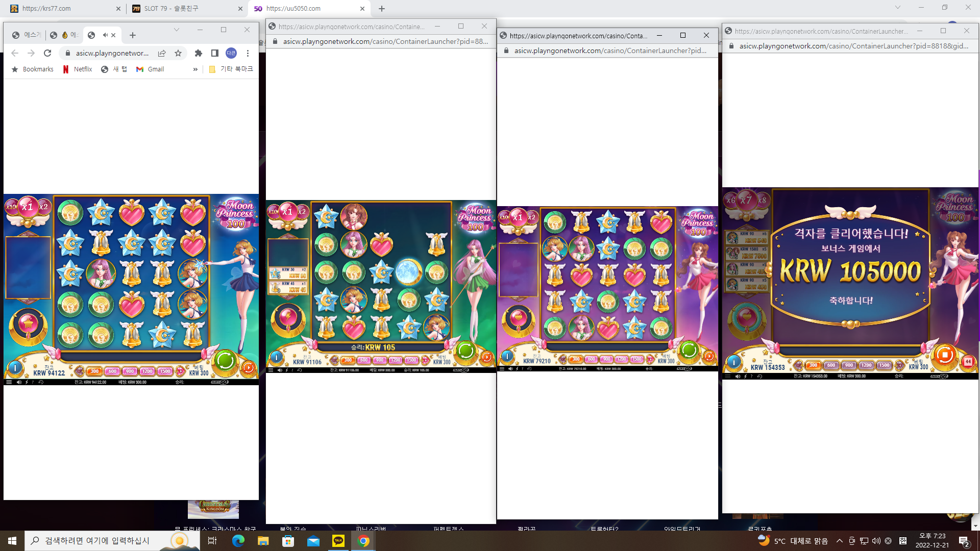
Task: Spin the green button in third game window
Action: [x=689, y=350]
